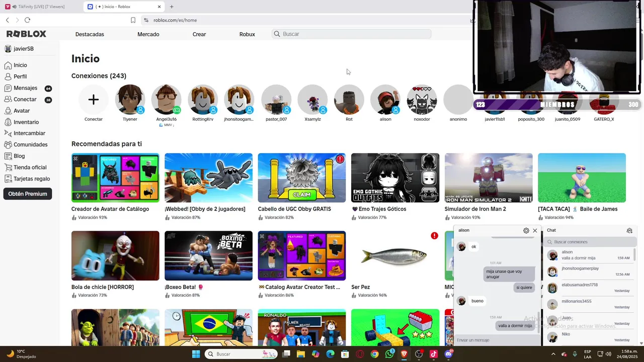Bookmark this page icon
This screenshot has height=362, width=644.
pos(133,20)
